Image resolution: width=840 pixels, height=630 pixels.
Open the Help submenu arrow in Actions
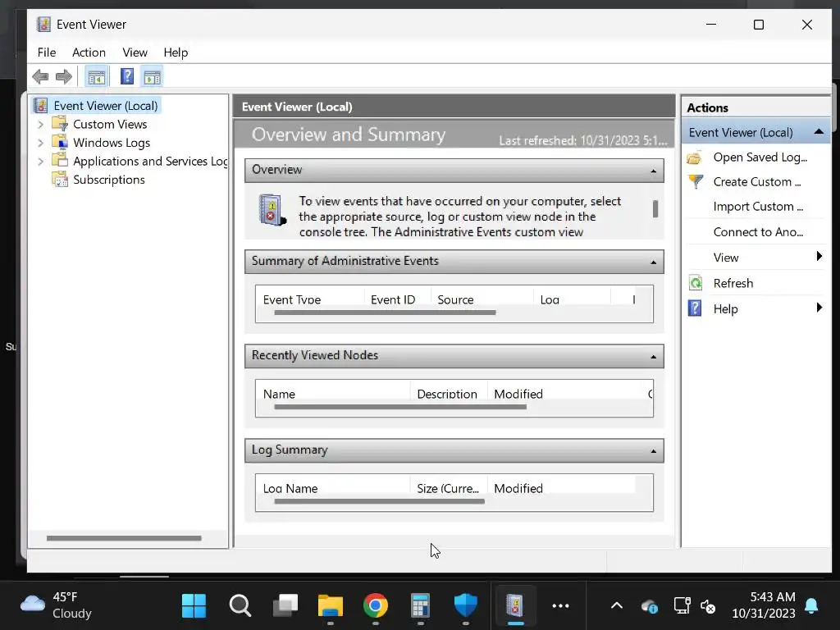click(819, 308)
